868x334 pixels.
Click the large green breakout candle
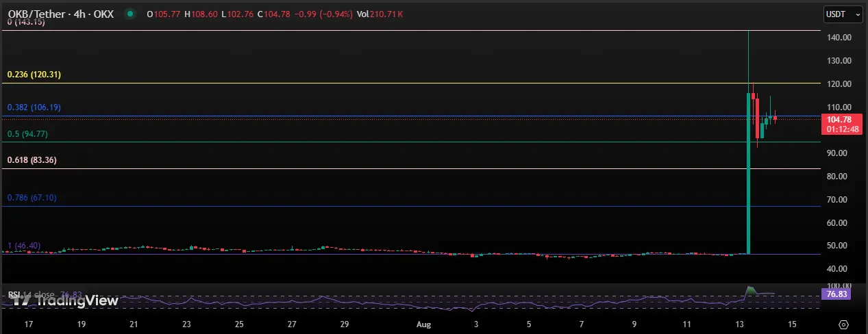(x=748, y=171)
